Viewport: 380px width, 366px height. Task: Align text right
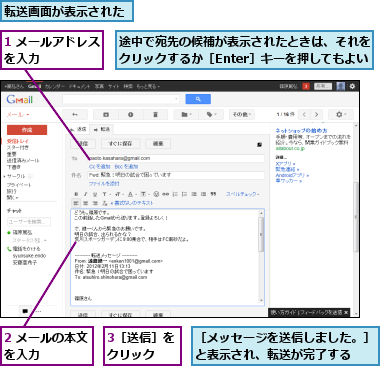(95, 203)
